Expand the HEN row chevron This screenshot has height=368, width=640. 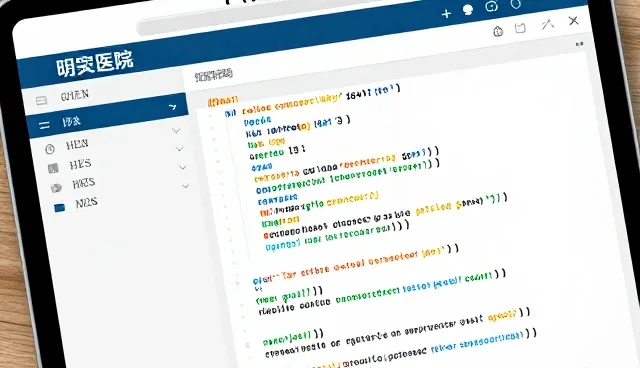pos(176,130)
